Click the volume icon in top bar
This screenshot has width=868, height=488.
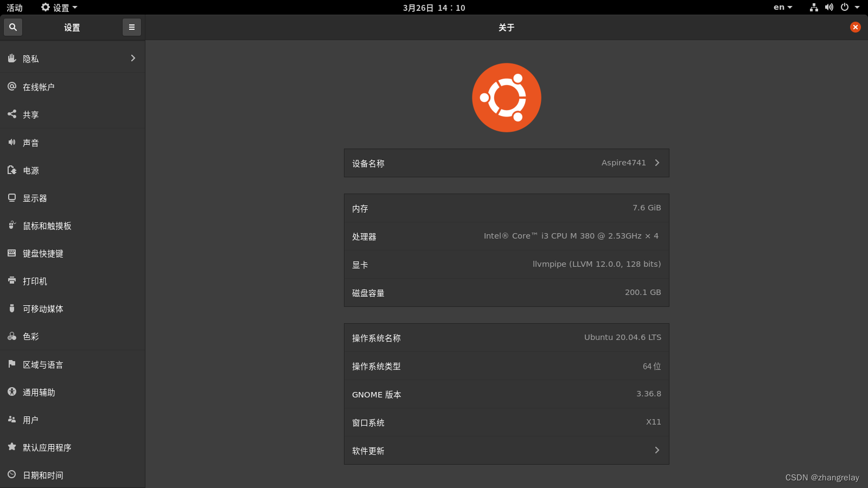[829, 8]
